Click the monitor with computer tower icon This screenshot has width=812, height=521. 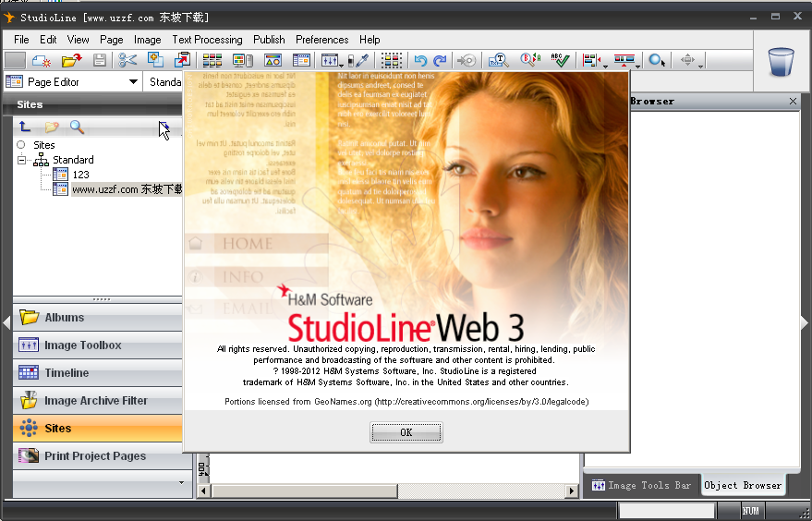click(242, 61)
